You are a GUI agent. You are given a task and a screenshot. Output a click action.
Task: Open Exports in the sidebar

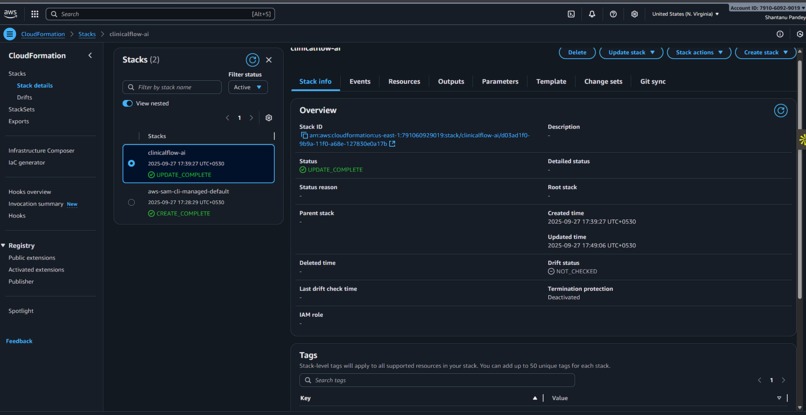pos(19,121)
